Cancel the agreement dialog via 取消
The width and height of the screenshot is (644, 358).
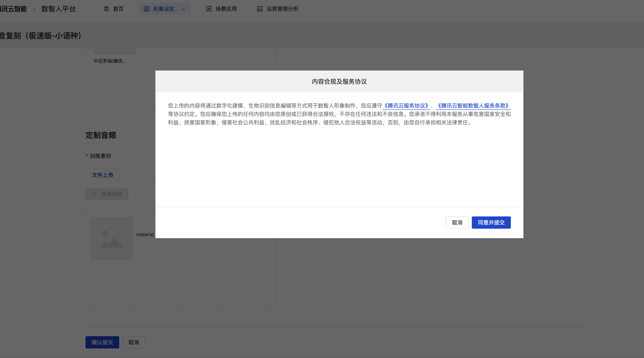pyautogui.click(x=457, y=222)
